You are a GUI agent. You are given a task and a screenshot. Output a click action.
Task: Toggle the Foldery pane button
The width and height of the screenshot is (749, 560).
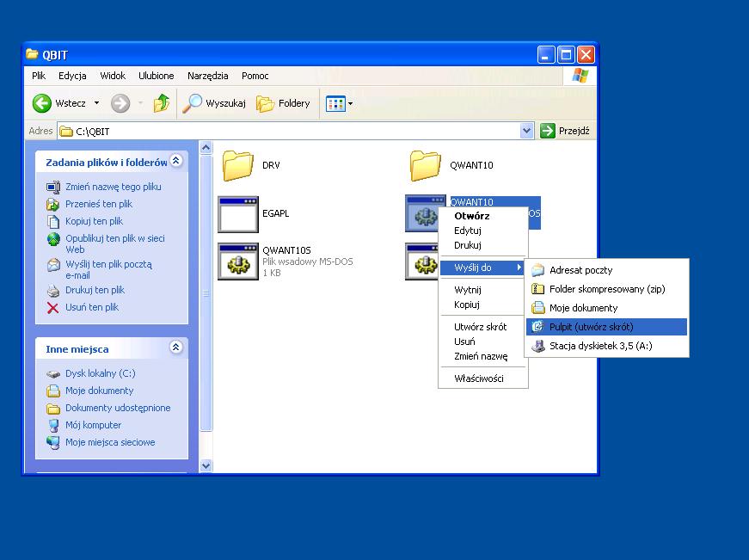(x=283, y=103)
